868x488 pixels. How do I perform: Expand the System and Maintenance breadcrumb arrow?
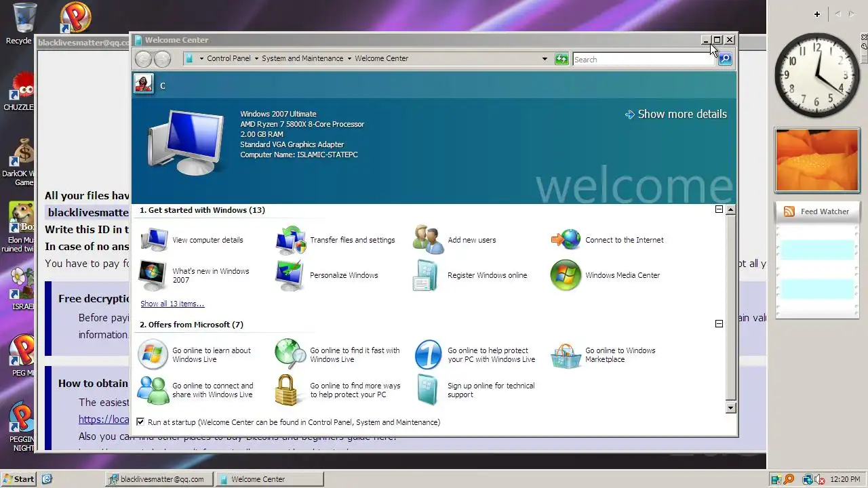(349, 58)
